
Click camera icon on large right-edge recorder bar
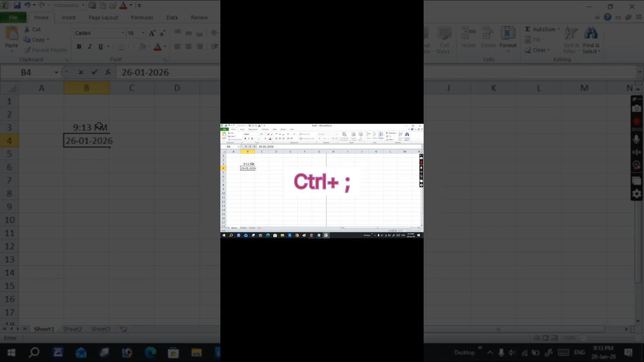[x=636, y=109]
